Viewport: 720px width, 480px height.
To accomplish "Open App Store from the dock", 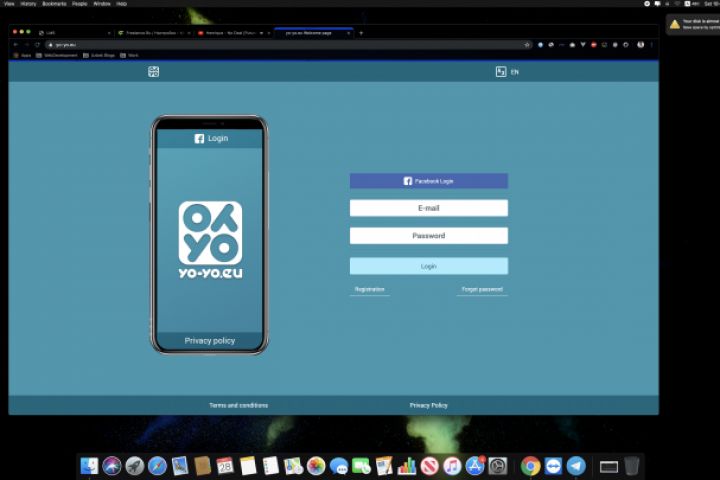I will [x=475, y=466].
